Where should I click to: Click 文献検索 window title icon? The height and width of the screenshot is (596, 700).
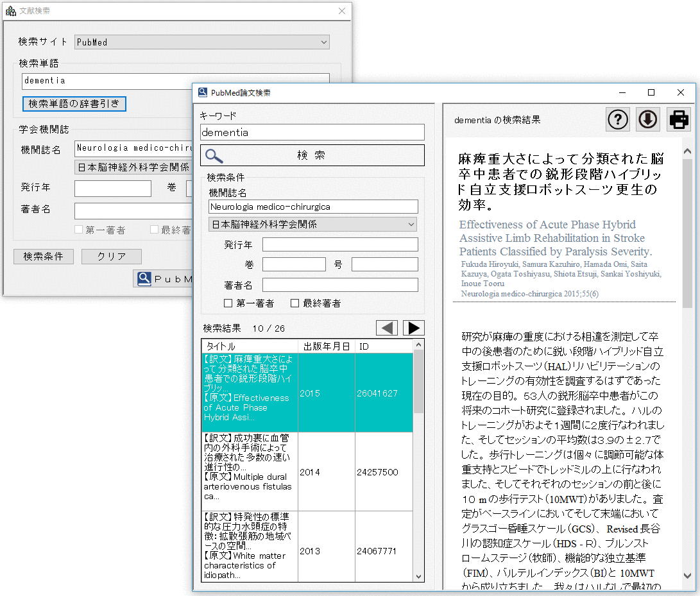[11, 11]
